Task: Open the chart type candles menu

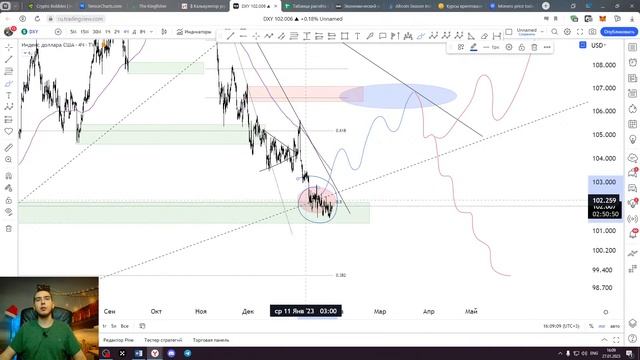Action: click(164, 32)
